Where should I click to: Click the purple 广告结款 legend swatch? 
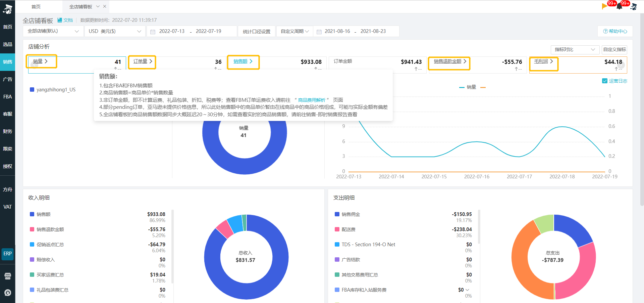pyautogui.click(x=337, y=260)
